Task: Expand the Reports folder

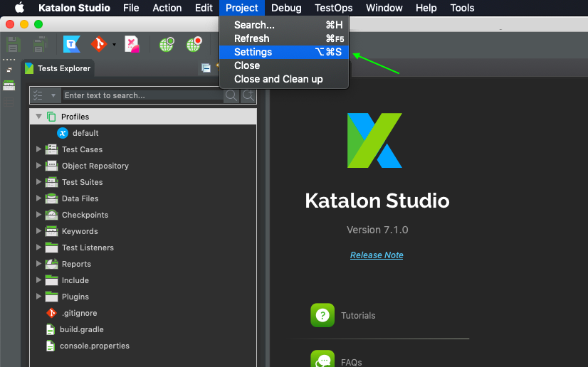Action: tap(38, 264)
